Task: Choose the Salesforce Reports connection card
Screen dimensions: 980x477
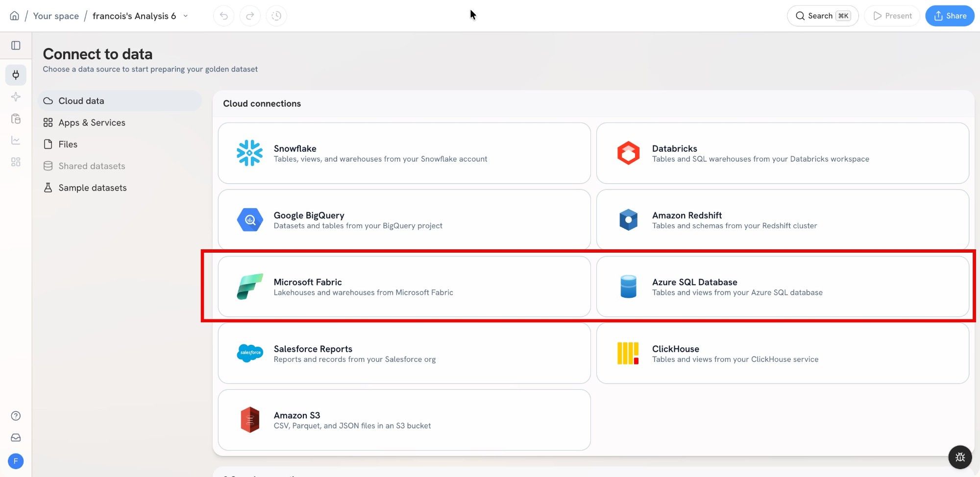Action: pyautogui.click(x=404, y=353)
